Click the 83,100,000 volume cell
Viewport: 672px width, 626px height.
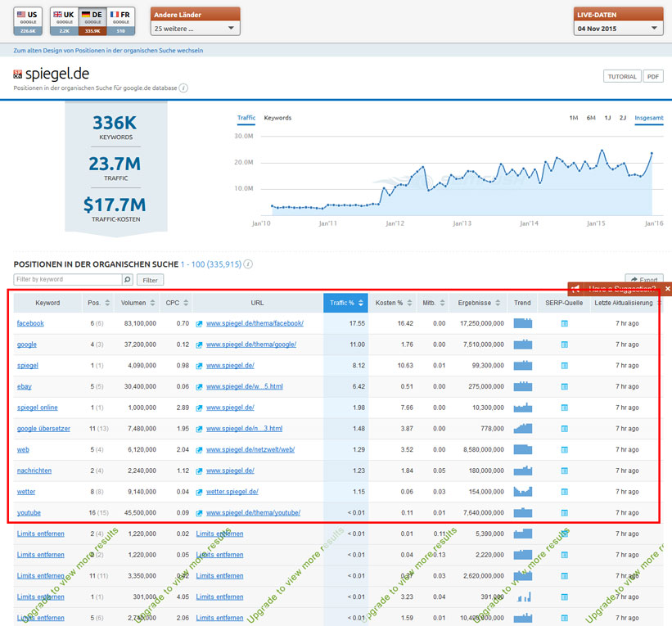[140, 323]
